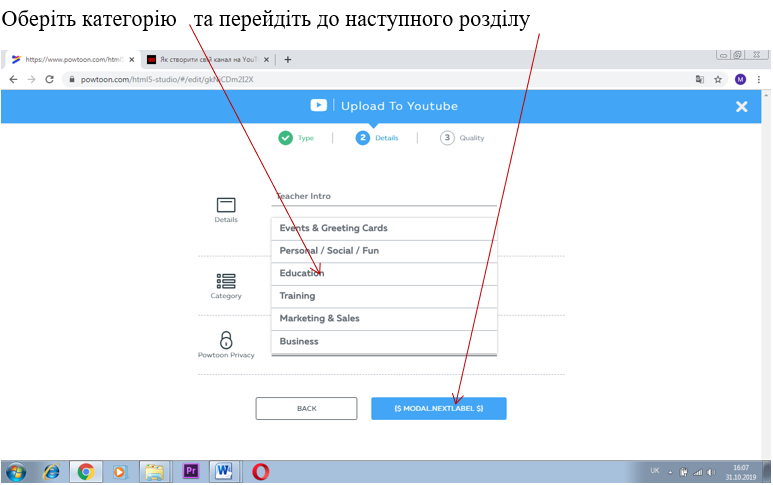Open a new browser tab
The width and height of the screenshot is (773, 485).
[288, 60]
